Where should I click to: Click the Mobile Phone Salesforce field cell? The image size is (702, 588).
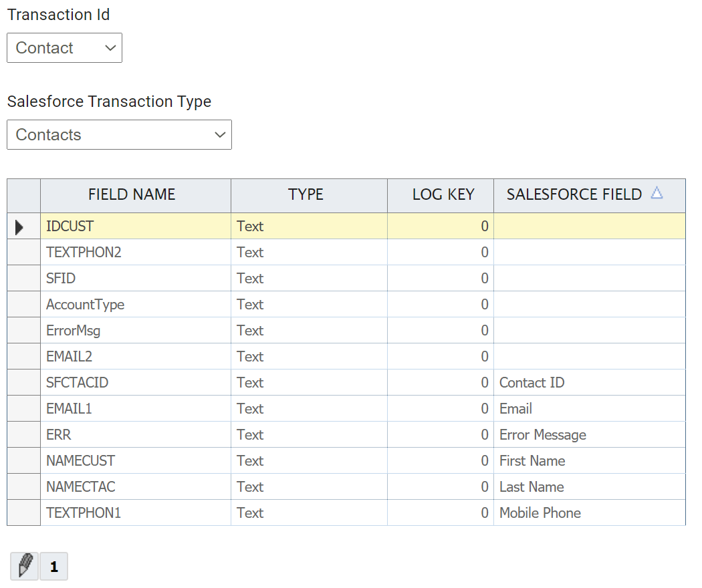pyautogui.click(x=540, y=513)
